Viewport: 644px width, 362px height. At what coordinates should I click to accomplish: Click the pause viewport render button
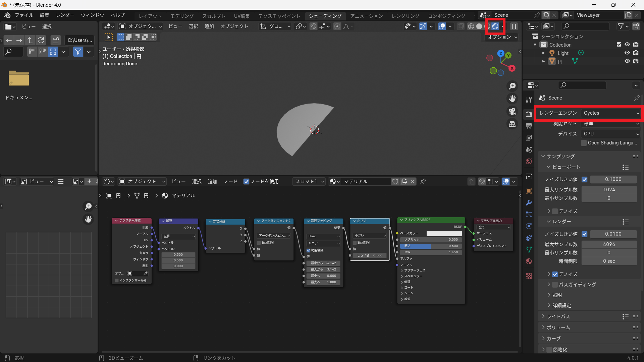(x=514, y=26)
